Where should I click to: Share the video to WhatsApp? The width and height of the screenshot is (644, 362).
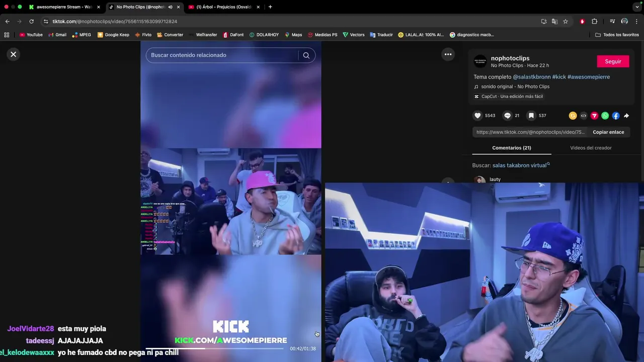tap(605, 116)
